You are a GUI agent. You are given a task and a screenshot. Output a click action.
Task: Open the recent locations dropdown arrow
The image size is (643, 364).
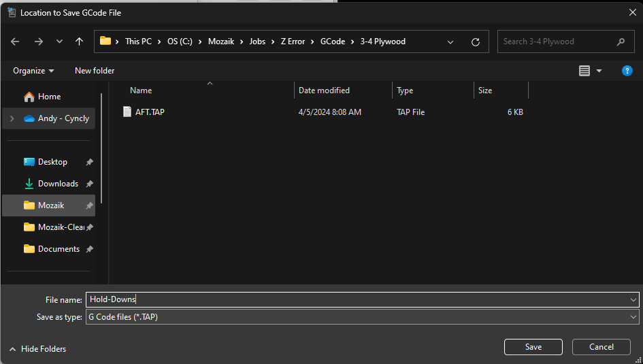pos(59,42)
